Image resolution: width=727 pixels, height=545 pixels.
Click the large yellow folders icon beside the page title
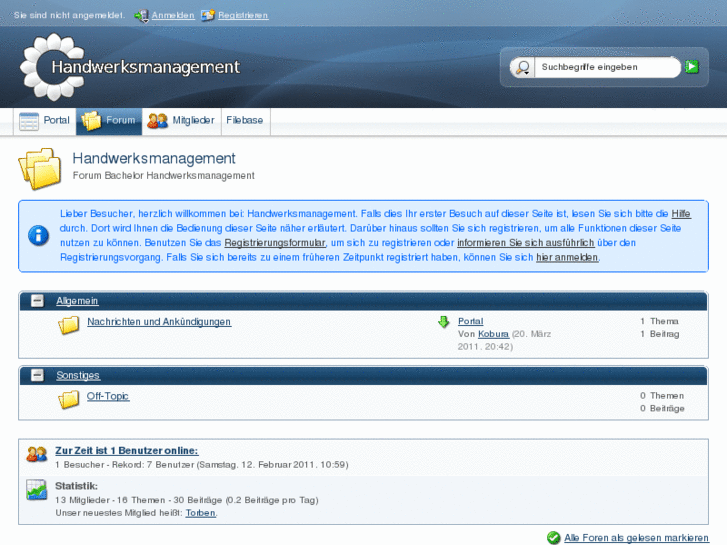[40, 168]
